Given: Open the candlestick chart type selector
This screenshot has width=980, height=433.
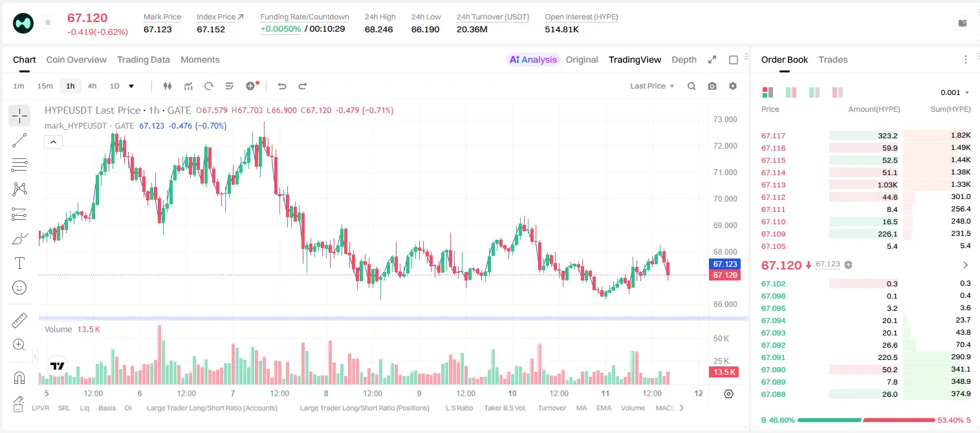Looking at the screenshot, I should tap(168, 86).
